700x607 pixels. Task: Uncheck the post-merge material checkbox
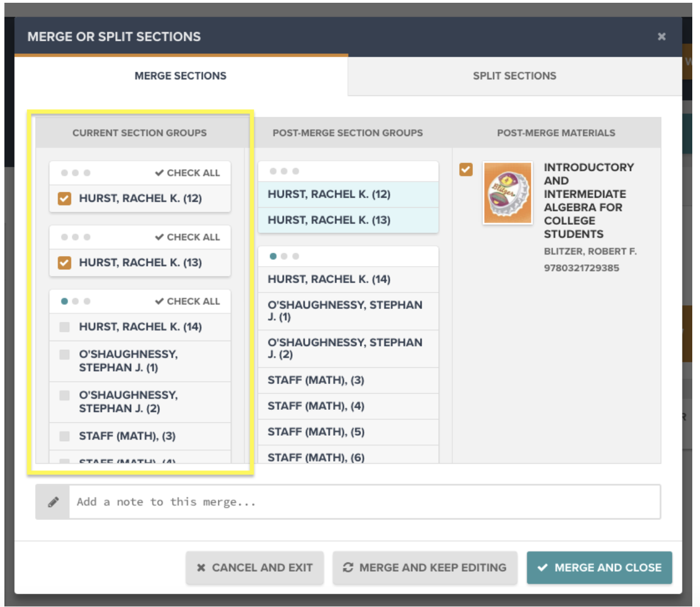click(x=466, y=170)
